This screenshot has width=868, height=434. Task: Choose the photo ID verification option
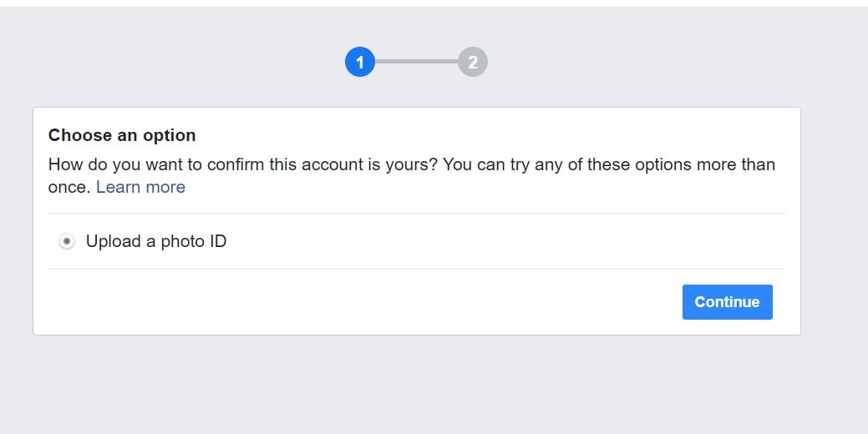click(x=67, y=241)
